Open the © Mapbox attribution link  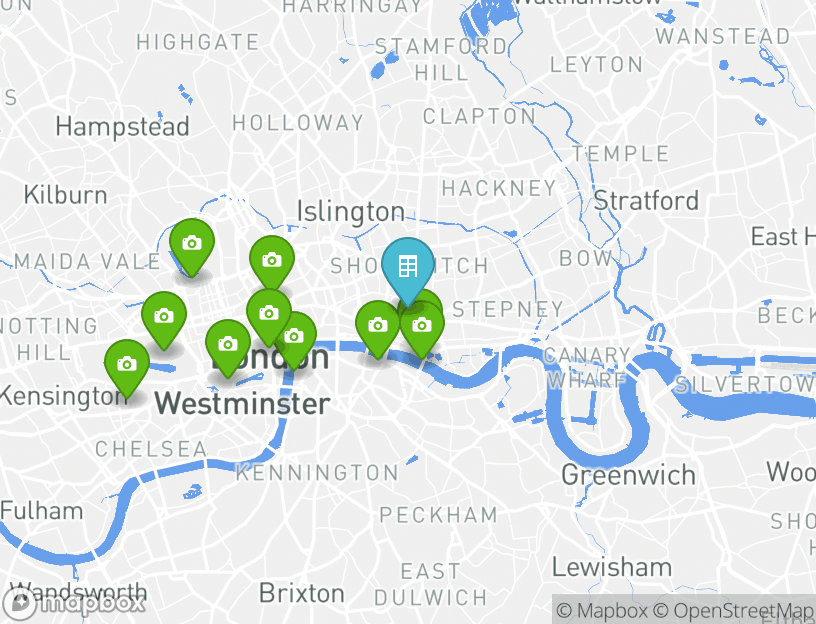pos(602,610)
